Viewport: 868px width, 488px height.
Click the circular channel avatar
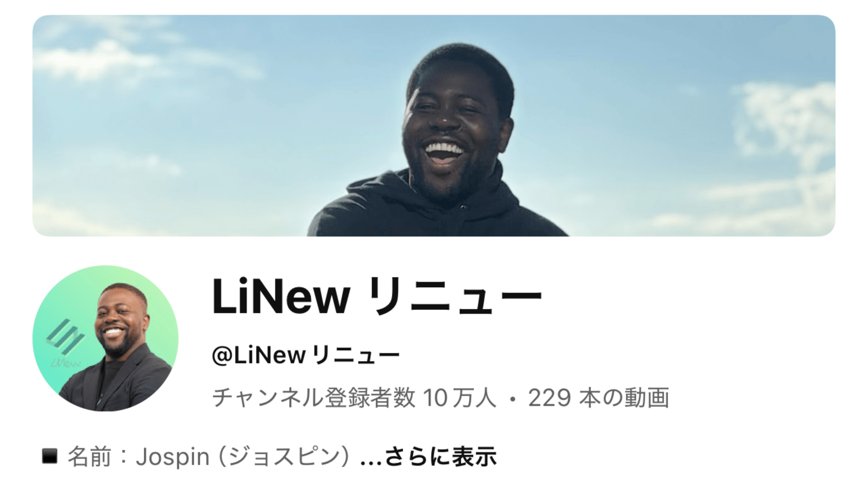tap(105, 338)
